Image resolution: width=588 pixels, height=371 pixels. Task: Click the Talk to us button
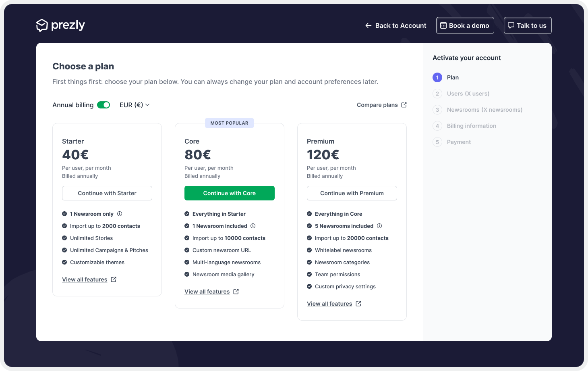pyautogui.click(x=528, y=25)
